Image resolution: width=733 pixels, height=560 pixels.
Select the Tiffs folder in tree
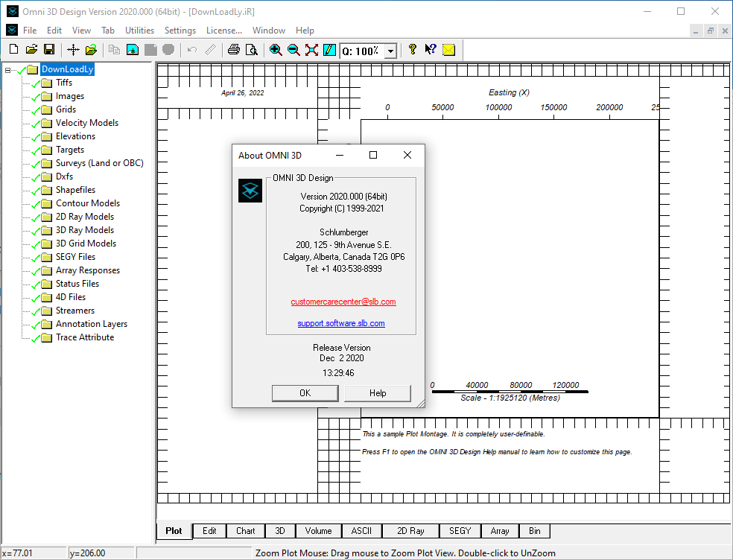64,83
